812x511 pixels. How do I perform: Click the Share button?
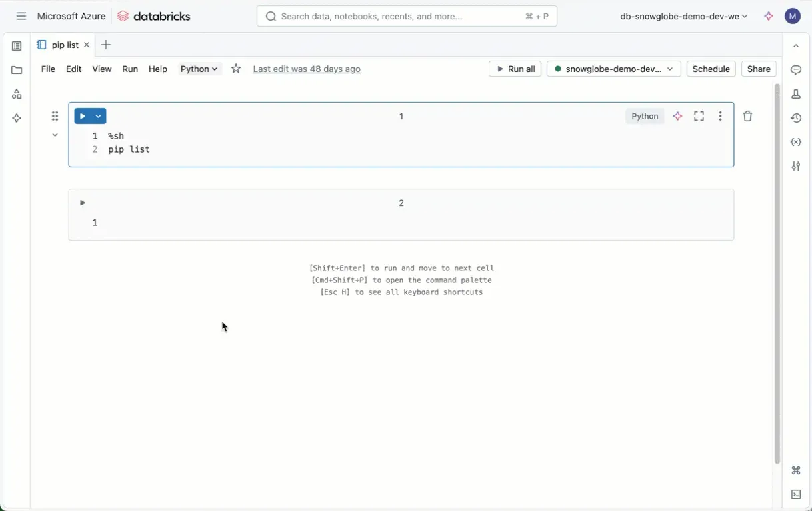(759, 69)
